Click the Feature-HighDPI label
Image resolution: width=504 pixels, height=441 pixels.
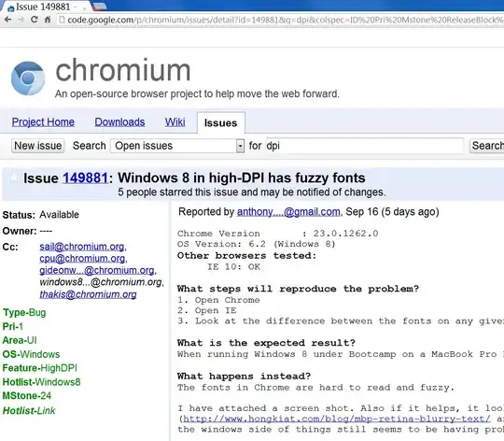pyautogui.click(x=40, y=368)
